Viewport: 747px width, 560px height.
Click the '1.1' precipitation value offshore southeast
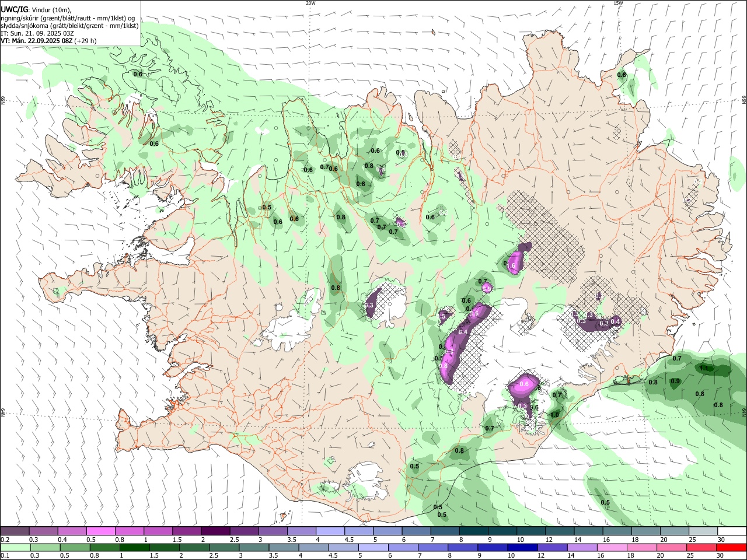[x=703, y=368]
